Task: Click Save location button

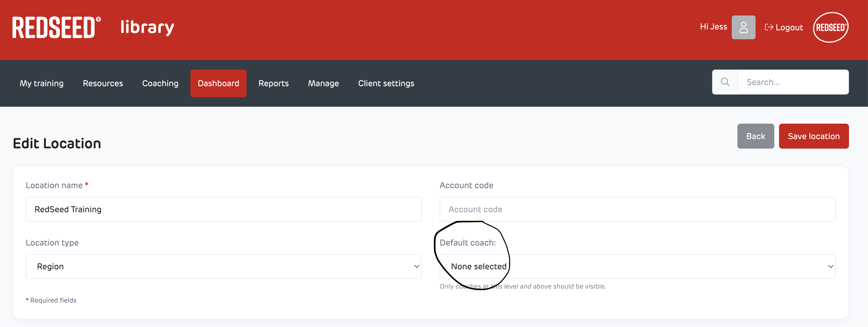Action: coord(813,136)
